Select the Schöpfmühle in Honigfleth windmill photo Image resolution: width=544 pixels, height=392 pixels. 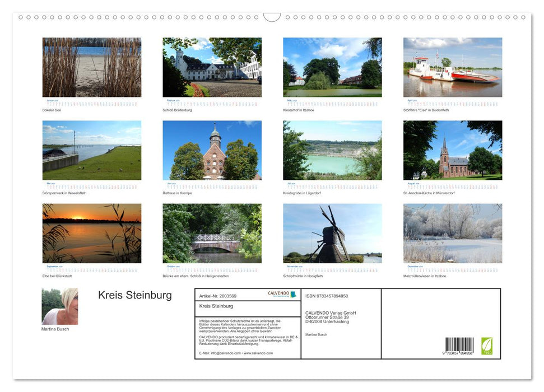[x=332, y=234]
